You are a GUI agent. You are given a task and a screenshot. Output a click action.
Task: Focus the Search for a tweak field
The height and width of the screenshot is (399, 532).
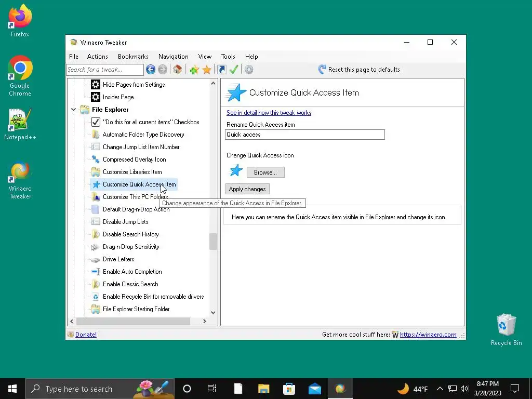(x=105, y=70)
